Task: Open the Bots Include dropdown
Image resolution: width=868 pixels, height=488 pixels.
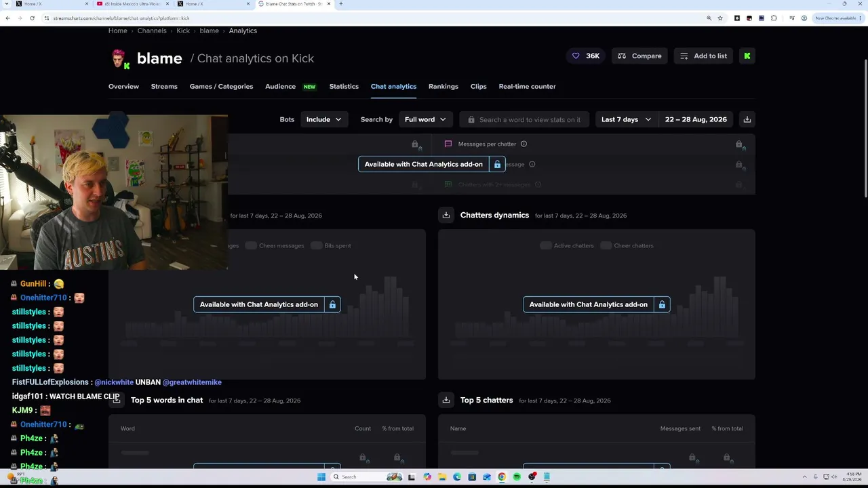Action: [323, 120]
